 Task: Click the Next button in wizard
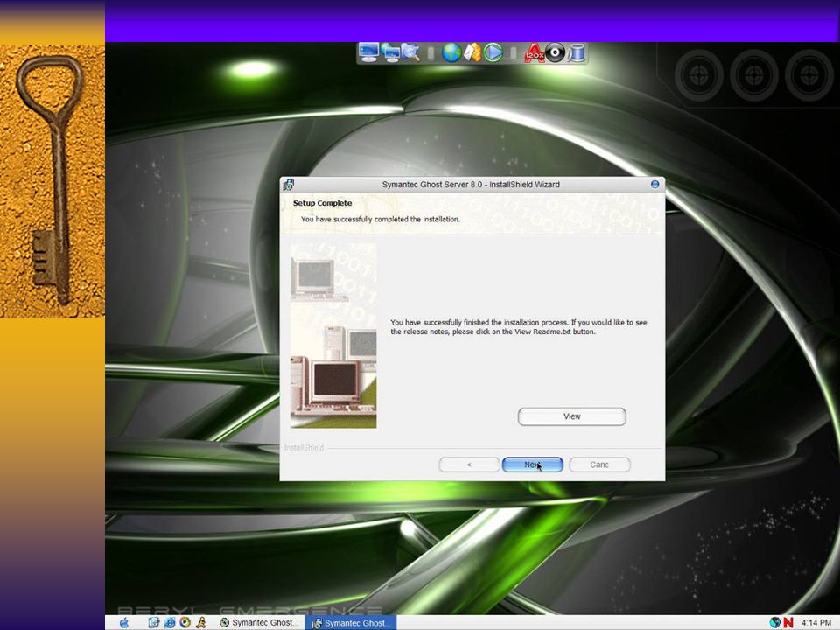coord(533,465)
